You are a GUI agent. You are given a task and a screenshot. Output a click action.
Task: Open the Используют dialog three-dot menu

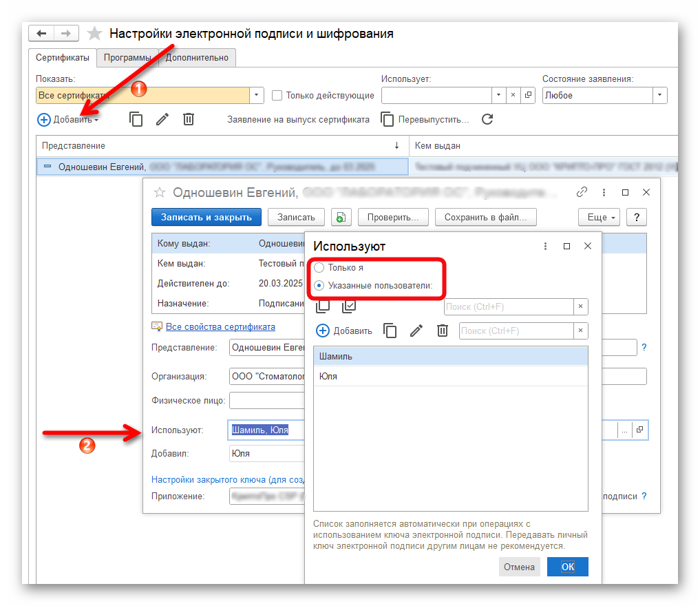pyautogui.click(x=545, y=246)
